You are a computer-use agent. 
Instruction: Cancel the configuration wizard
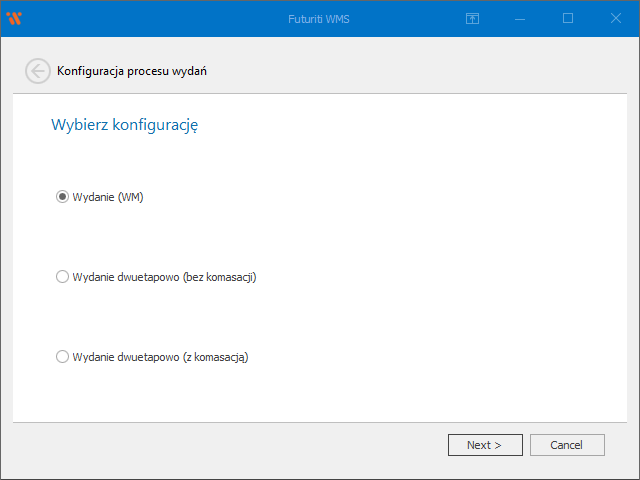(x=567, y=445)
